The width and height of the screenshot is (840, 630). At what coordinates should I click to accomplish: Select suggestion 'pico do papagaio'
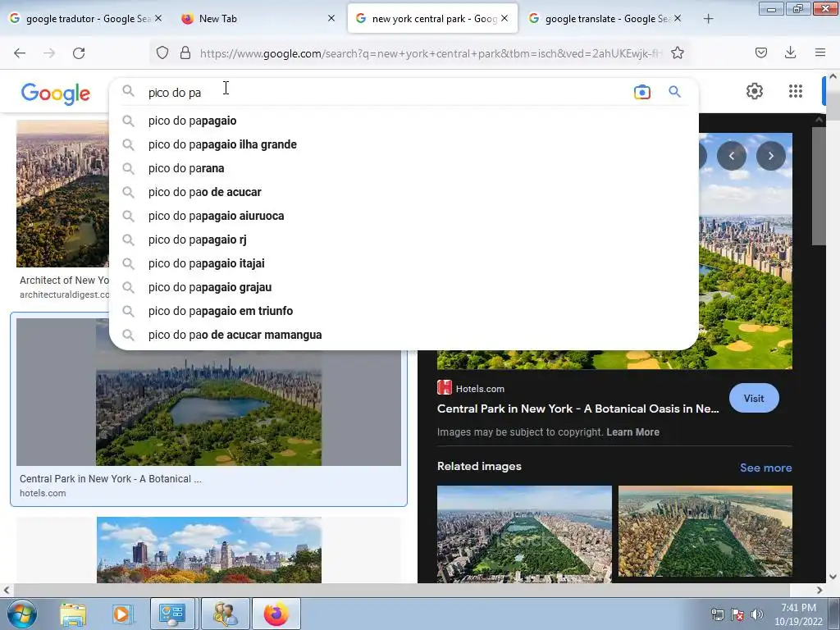[404, 121]
